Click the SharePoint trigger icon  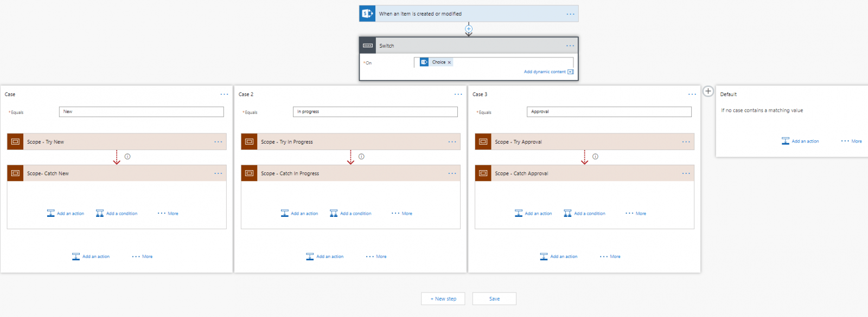(x=367, y=14)
